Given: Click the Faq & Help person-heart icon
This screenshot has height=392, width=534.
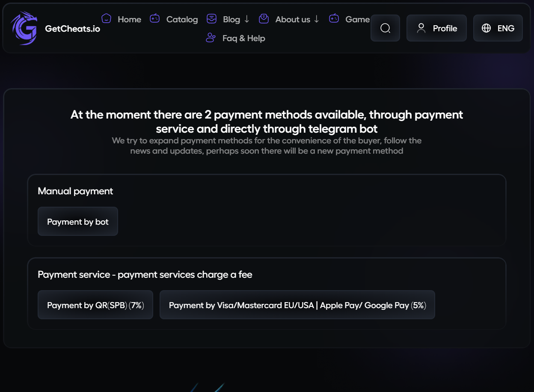Looking at the screenshot, I should (x=211, y=38).
